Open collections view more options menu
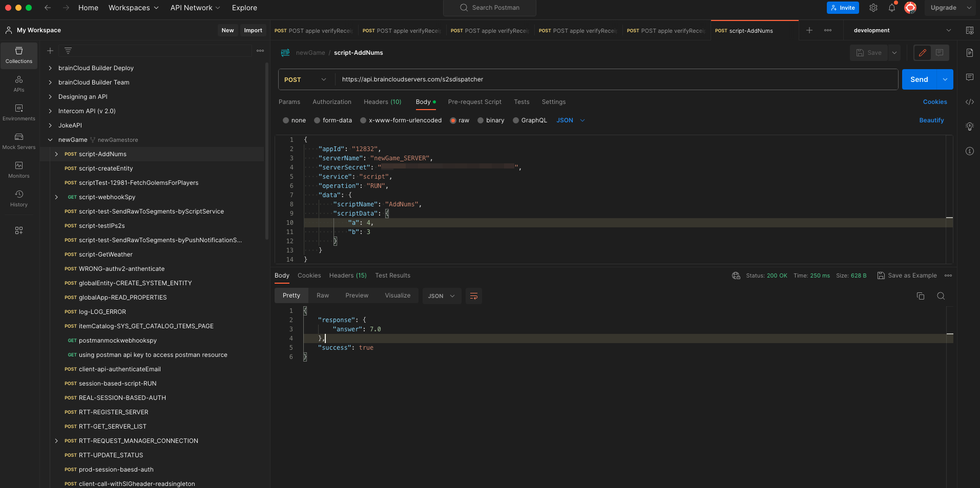This screenshot has height=488, width=980. [x=260, y=51]
